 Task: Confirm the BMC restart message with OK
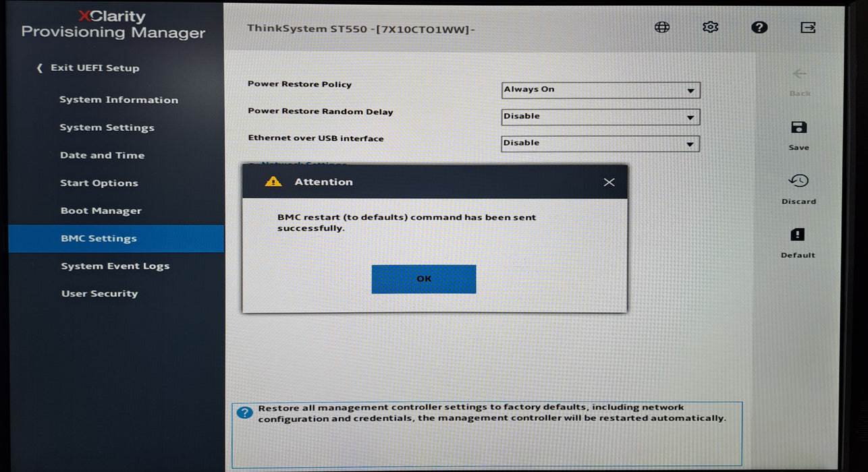point(424,278)
